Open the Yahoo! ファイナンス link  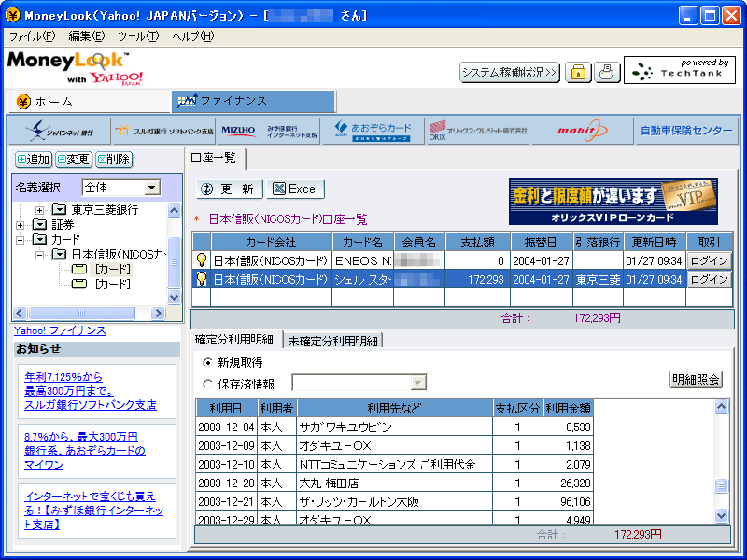click(x=60, y=330)
